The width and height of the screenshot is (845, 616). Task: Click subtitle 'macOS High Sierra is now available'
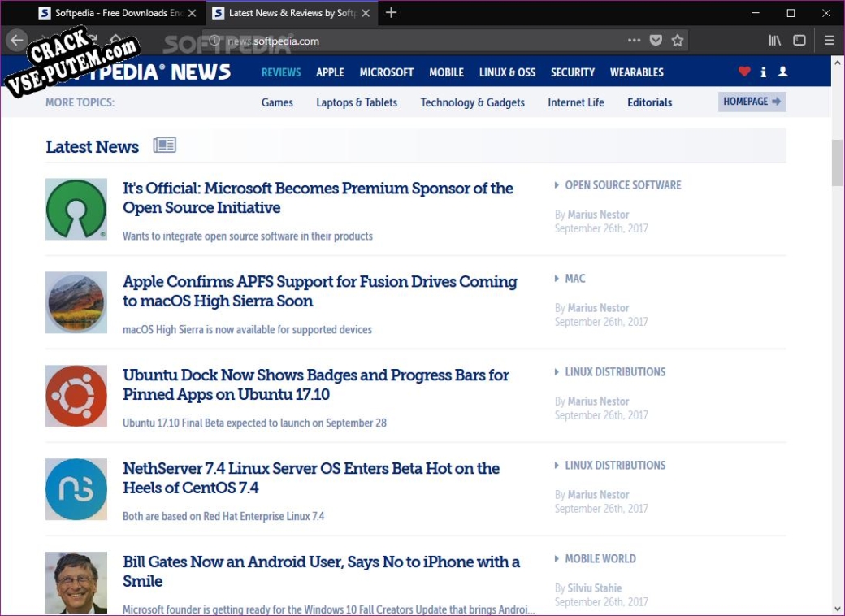click(247, 329)
